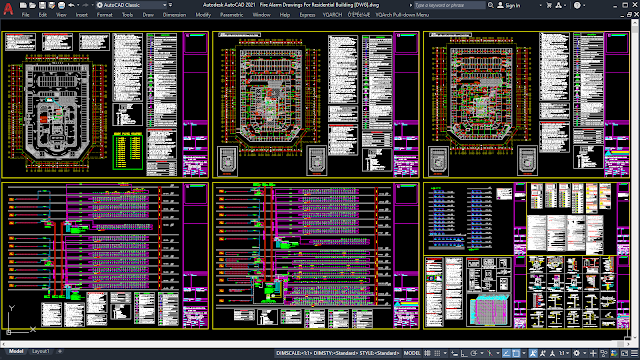The width and height of the screenshot is (640, 360).
Task: Open the Format menu
Action: tap(104, 15)
